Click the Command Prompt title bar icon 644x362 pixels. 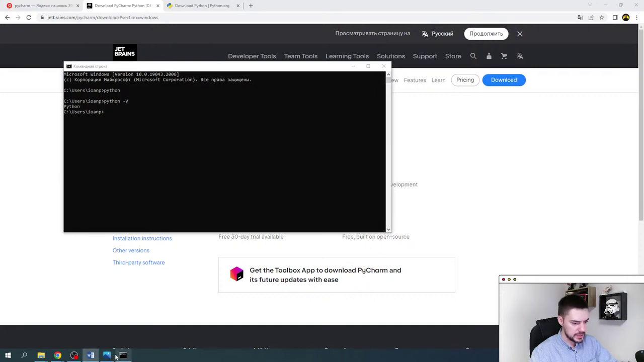[69, 66]
